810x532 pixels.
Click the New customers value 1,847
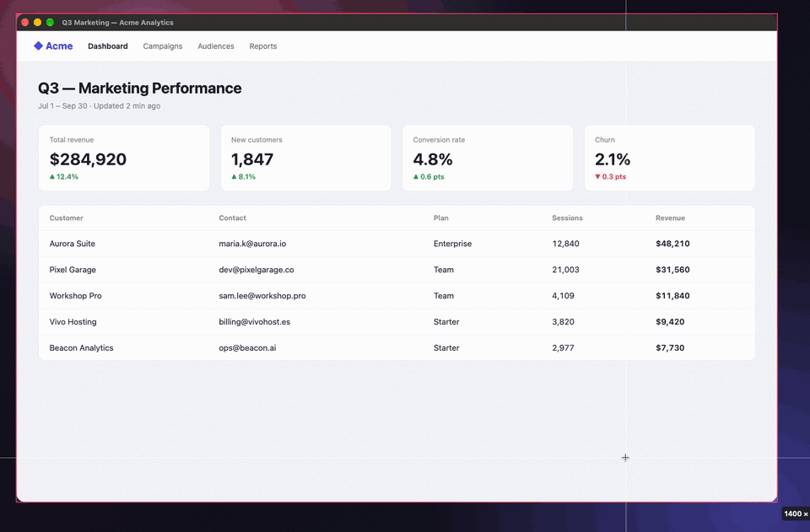[x=252, y=159]
